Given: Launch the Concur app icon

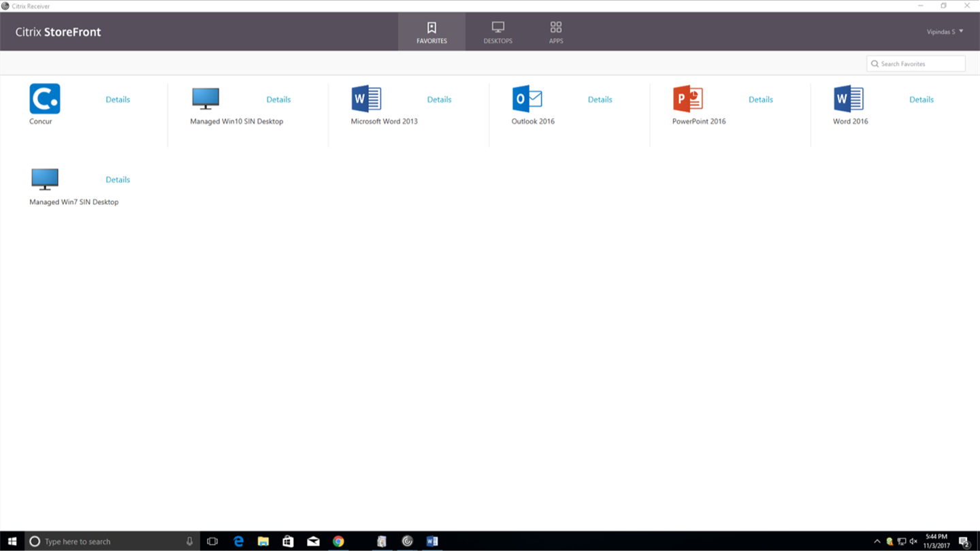Looking at the screenshot, I should click(x=45, y=99).
